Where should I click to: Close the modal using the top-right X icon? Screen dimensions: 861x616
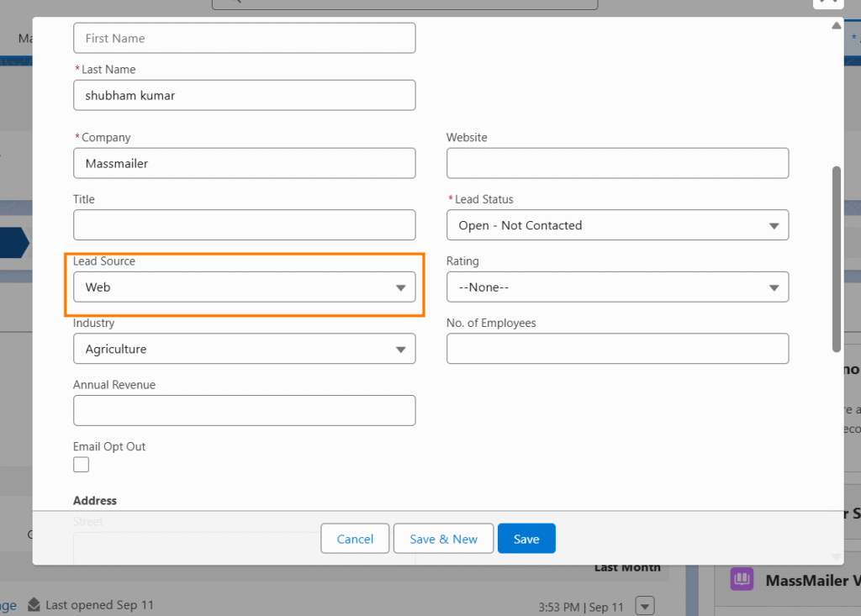[828, 3]
